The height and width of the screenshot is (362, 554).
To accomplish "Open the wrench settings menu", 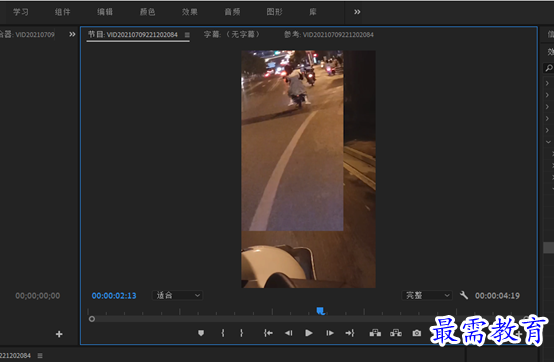I will coord(464,295).
